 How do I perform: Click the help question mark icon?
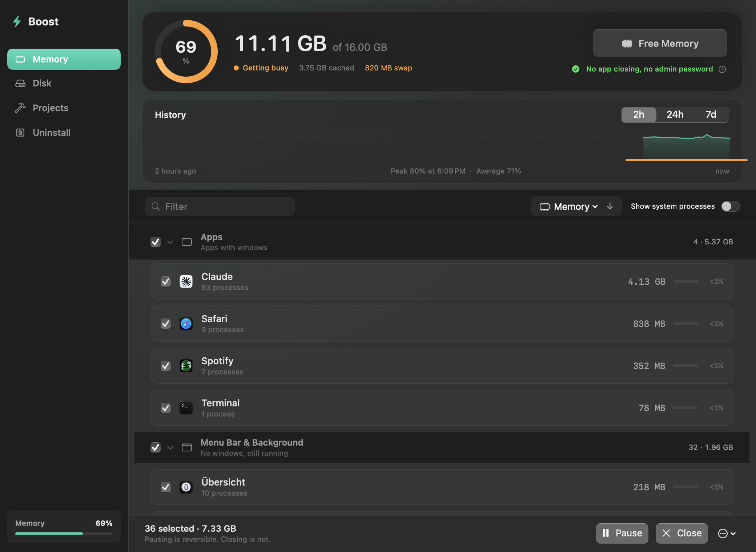[x=722, y=69]
